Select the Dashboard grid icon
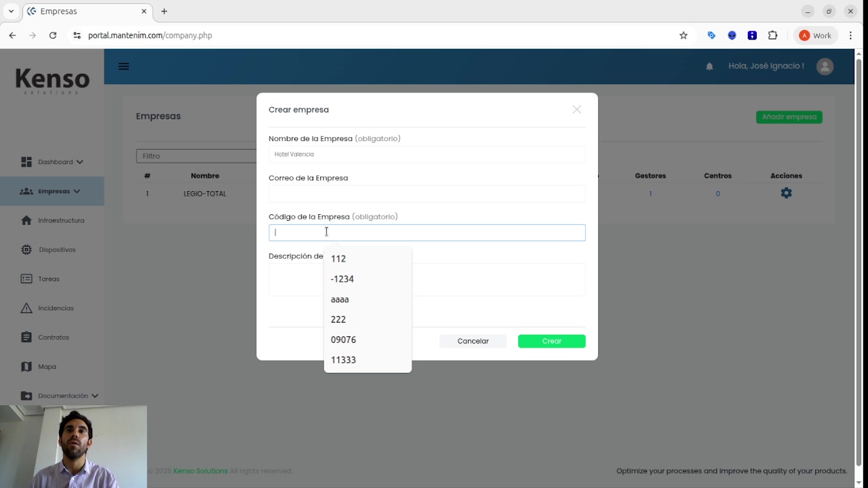 26,161
